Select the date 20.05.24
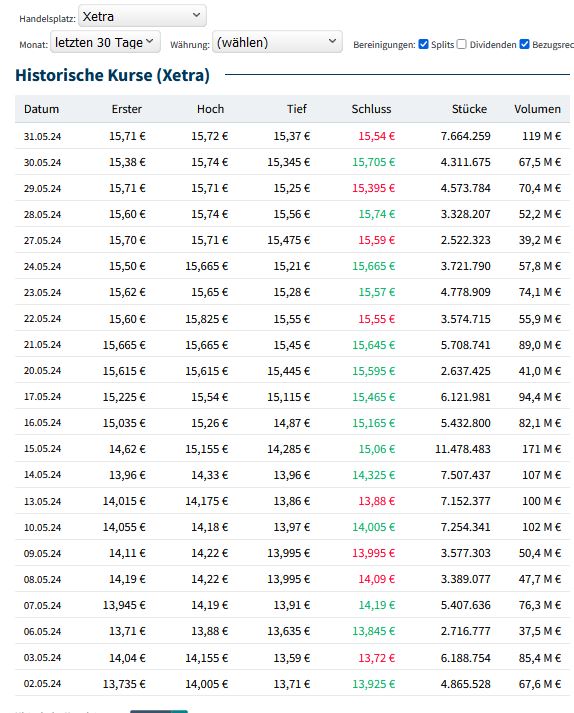The image size is (574, 713). [42, 371]
